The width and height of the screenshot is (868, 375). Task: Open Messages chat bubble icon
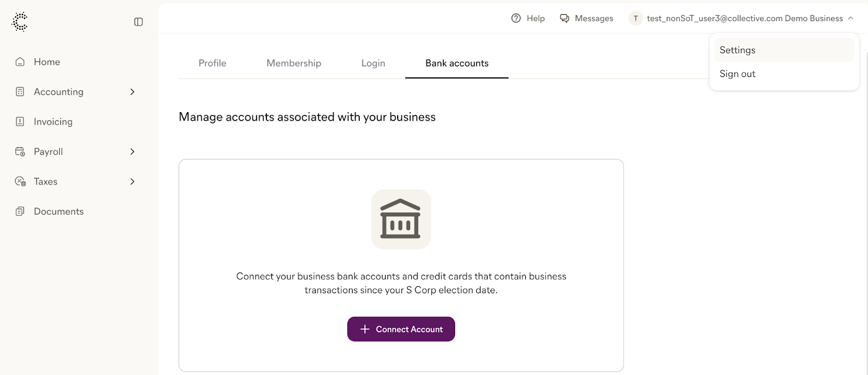click(x=565, y=18)
